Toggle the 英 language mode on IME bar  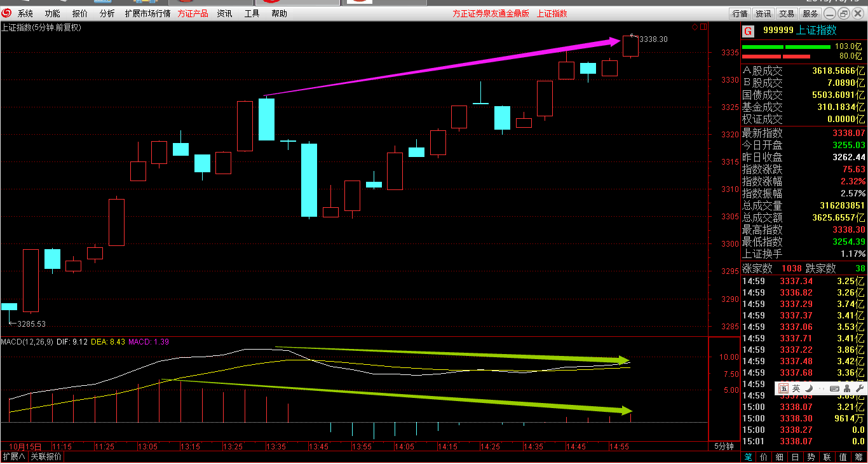point(796,388)
